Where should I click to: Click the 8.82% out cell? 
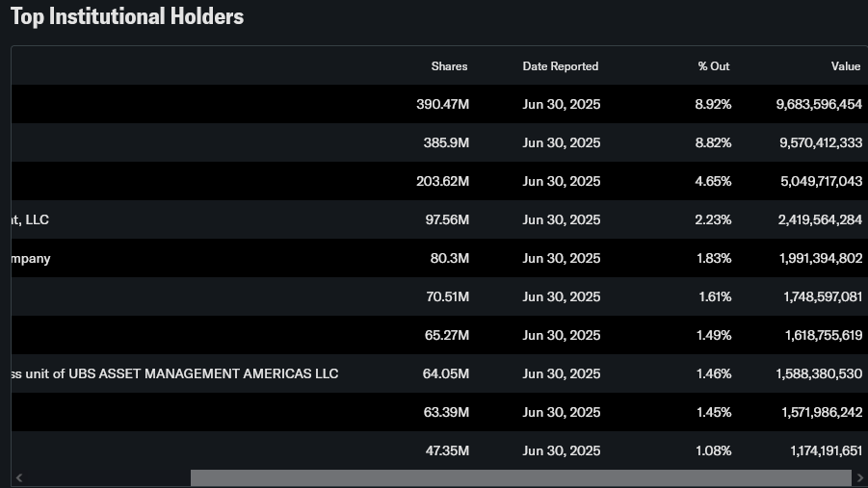click(x=713, y=142)
